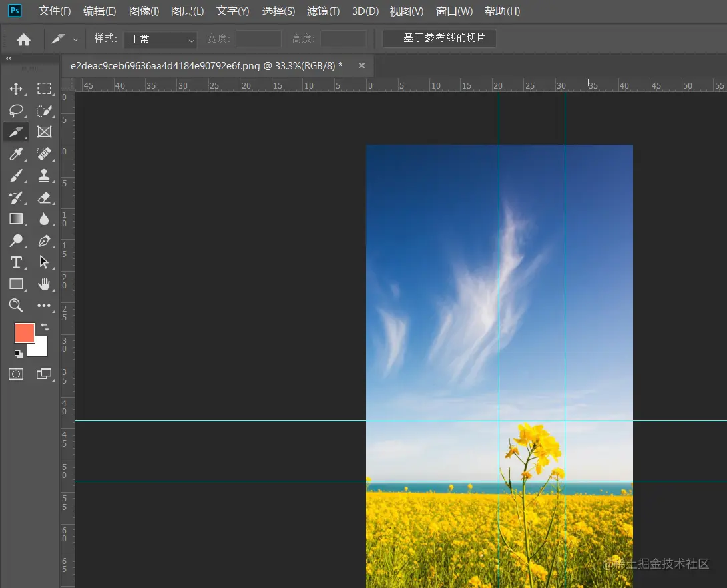Open the 帮助(H) menu
The width and height of the screenshot is (727, 588).
[x=502, y=11]
